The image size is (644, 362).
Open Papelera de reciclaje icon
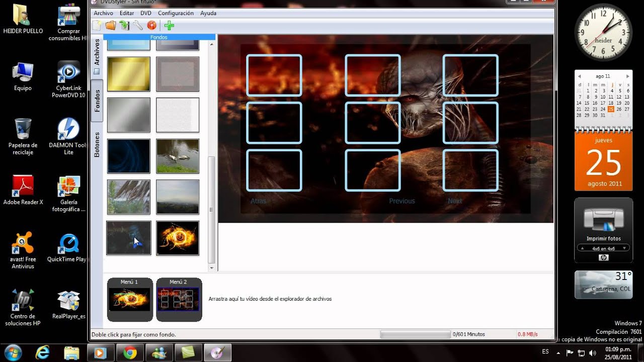23,136
